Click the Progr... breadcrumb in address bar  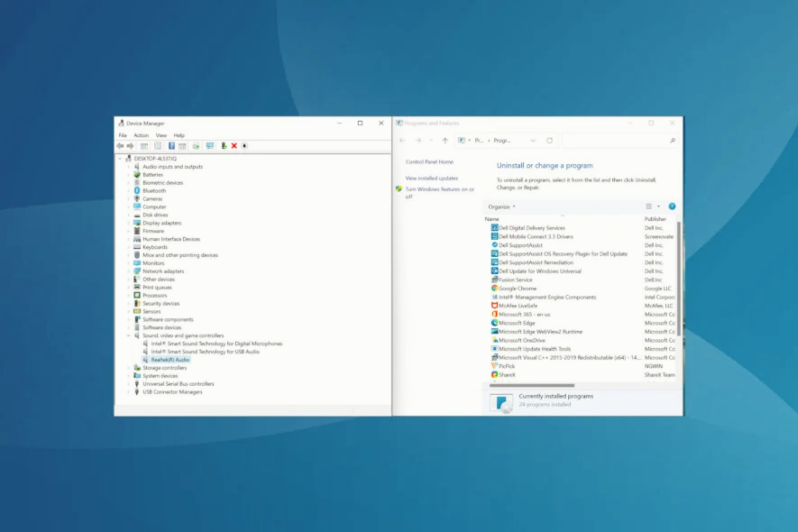502,140
